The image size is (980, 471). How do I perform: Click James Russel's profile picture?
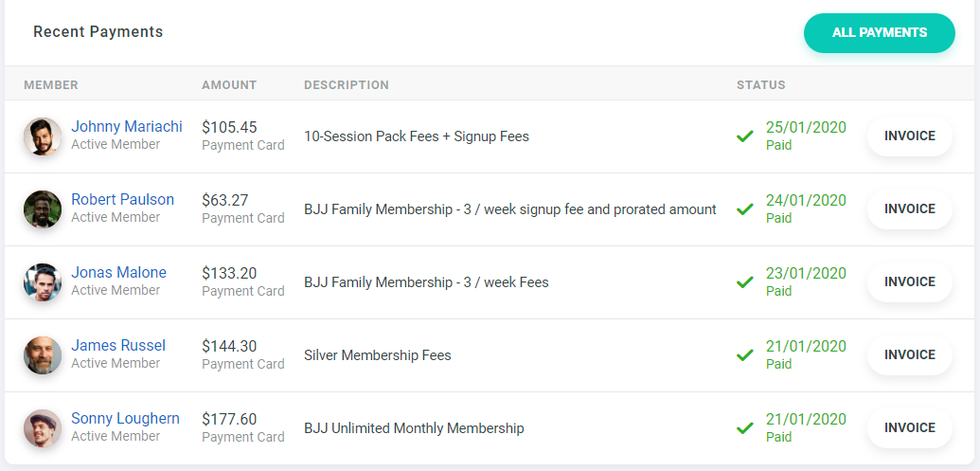43,355
